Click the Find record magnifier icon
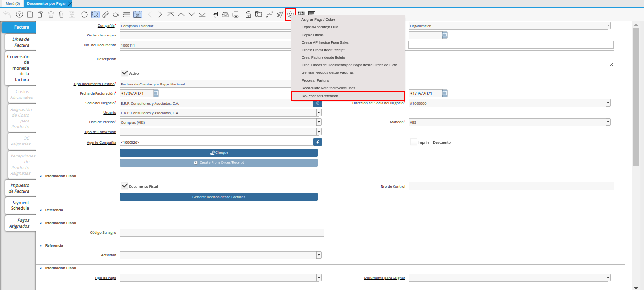This screenshot has height=290, width=644. click(x=95, y=14)
